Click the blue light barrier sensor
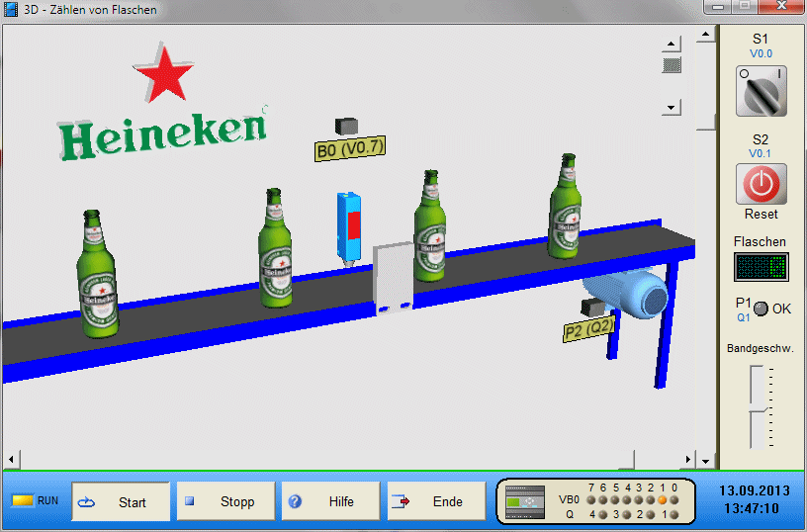Viewport: 807px width, 532px height. [349, 229]
